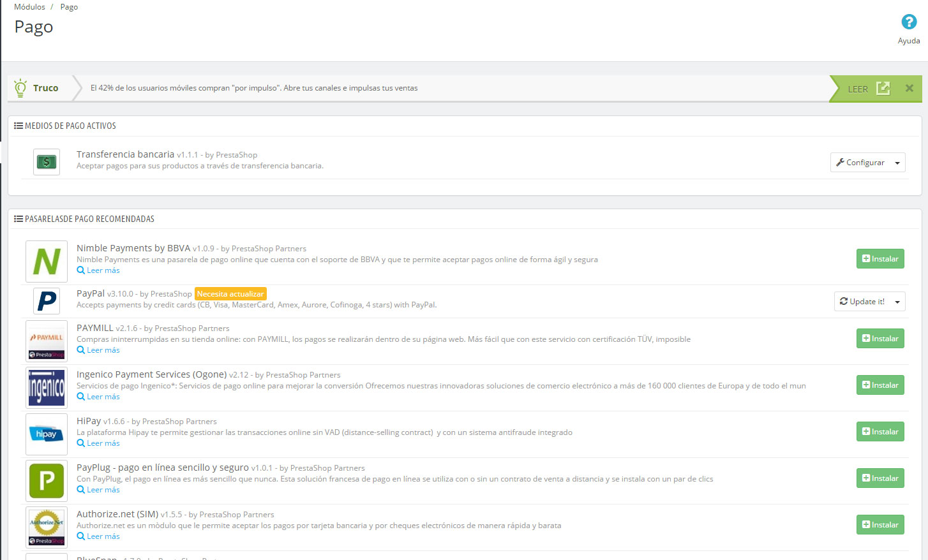Image resolution: width=928 pixels, height=560 pixels.
Task: Open Leer más for Ingenico
Action: (103, 397)
